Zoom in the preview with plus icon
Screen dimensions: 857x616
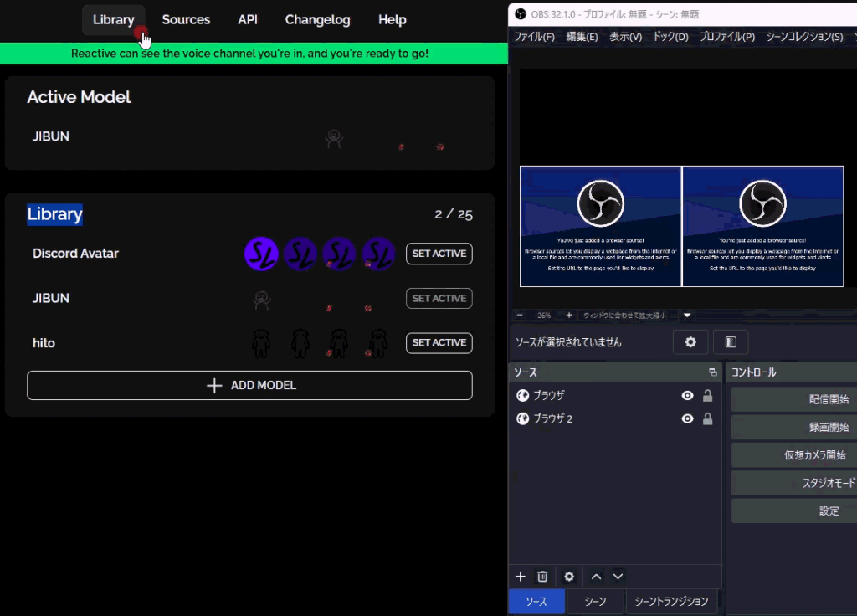[569, 316]
